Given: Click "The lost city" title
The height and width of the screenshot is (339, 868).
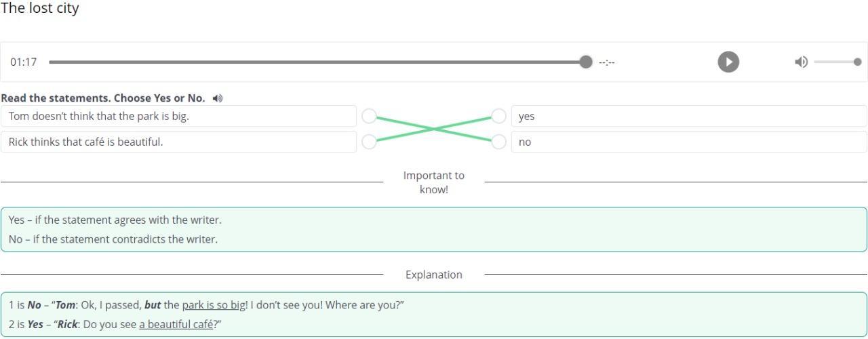Looking at the screenshot, I should pyautogui.click(x=40, y=9).
